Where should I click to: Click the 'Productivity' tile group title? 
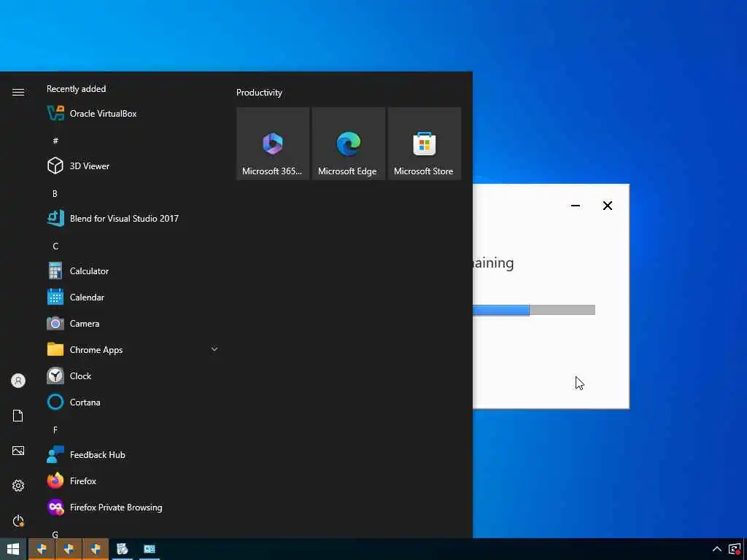point(259,93)
